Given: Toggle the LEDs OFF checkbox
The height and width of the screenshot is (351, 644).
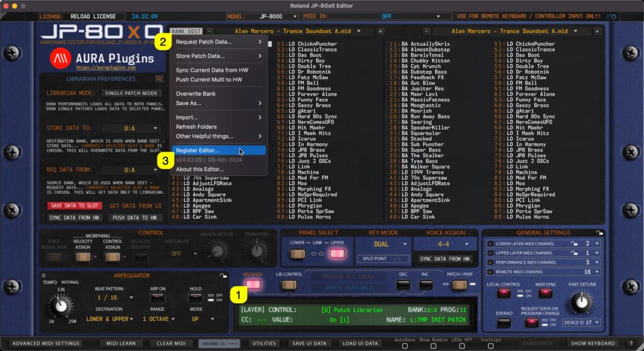Looking at the screenshot, I should [462, 346].
